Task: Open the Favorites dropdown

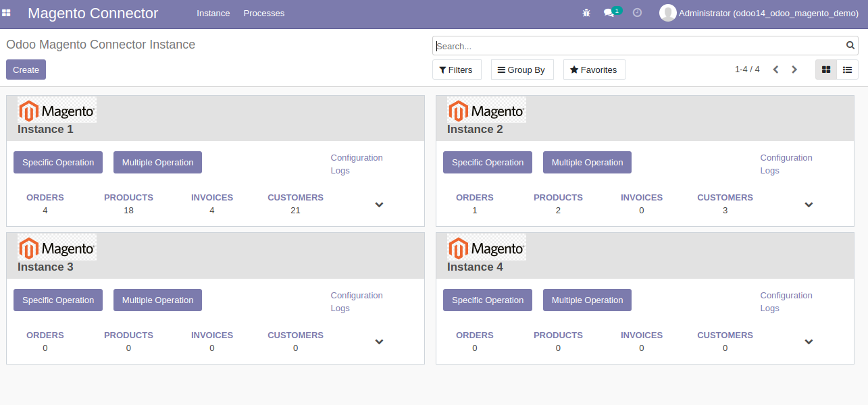Action: pos(594,70)
